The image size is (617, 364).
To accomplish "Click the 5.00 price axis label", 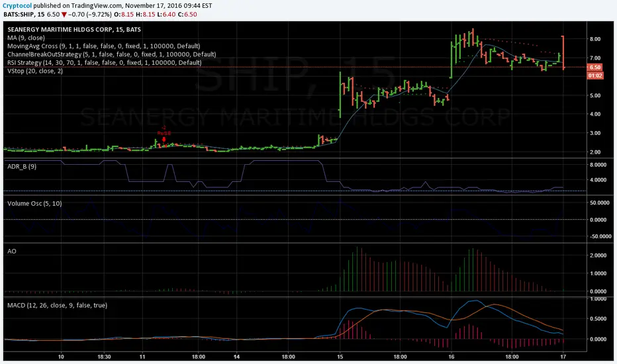I will click(x=595, y=95).
